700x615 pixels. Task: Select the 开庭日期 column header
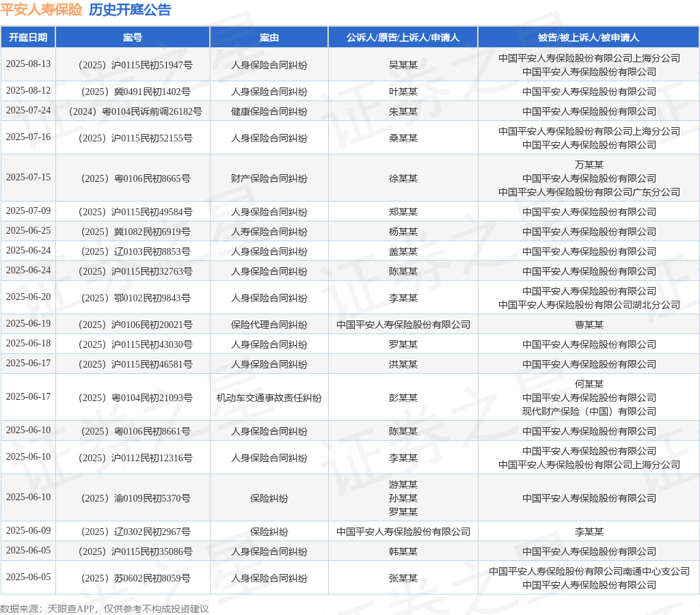point(28,38)
